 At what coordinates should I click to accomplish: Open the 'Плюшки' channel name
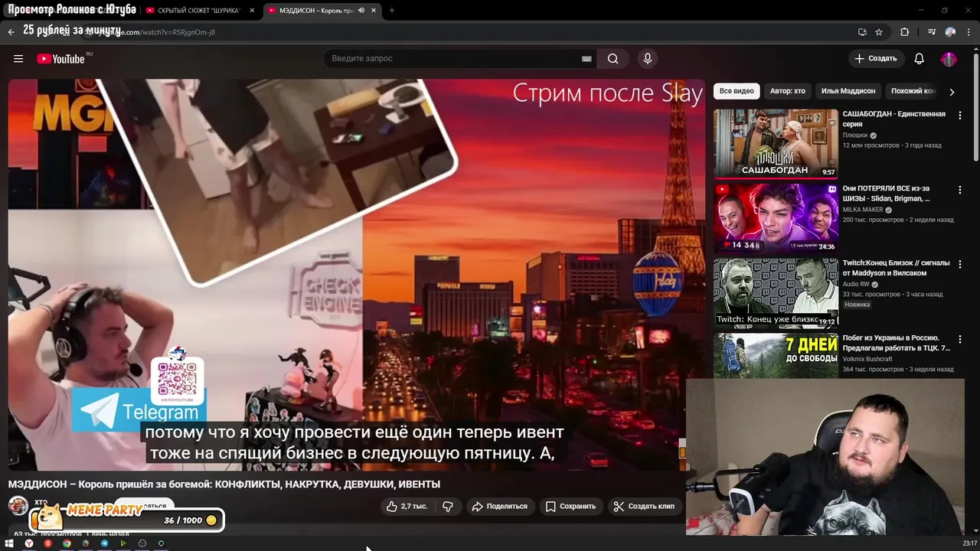(x=854, y=135)
